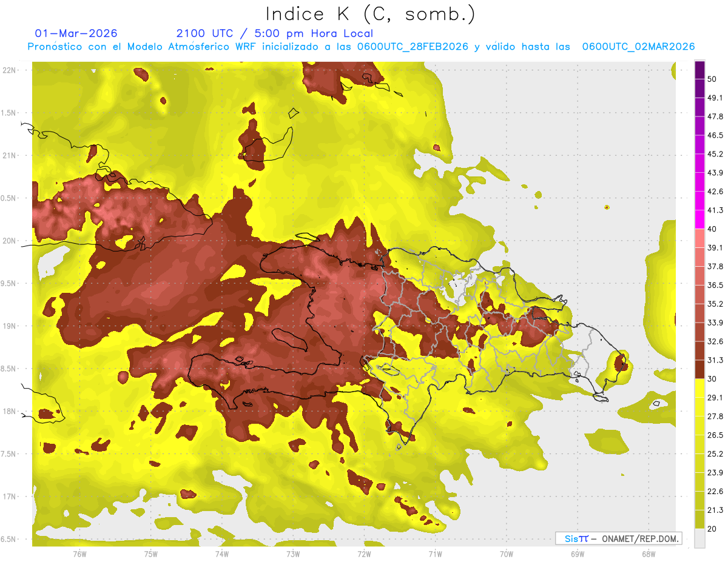Viewport: 728px width, 562px height.
Task: Click the "42.6" color scale value
Action: [715, 192]
